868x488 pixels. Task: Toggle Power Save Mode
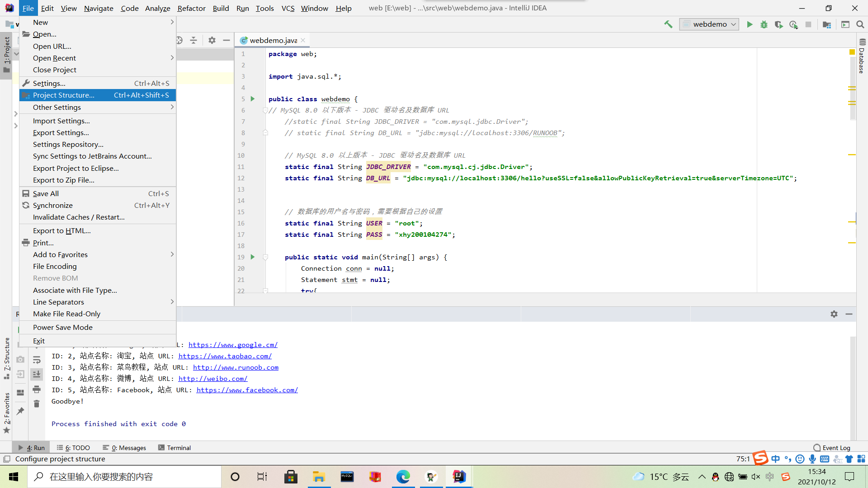[x=98, y=327]
